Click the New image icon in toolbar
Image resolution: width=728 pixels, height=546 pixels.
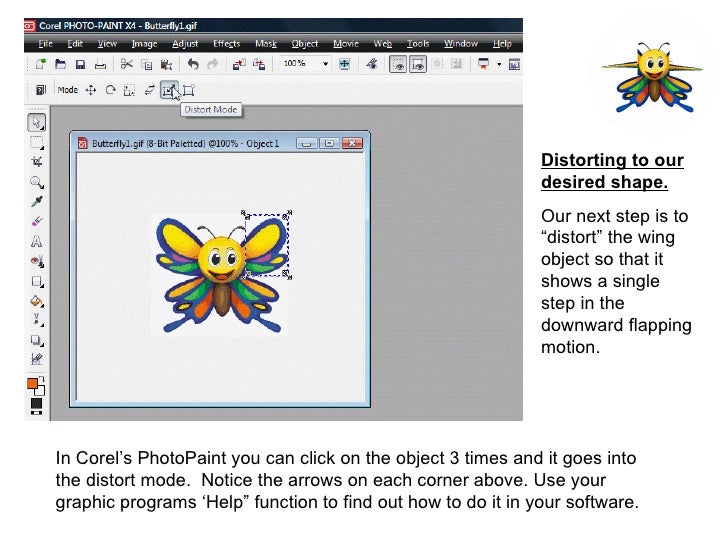(41, 64)
